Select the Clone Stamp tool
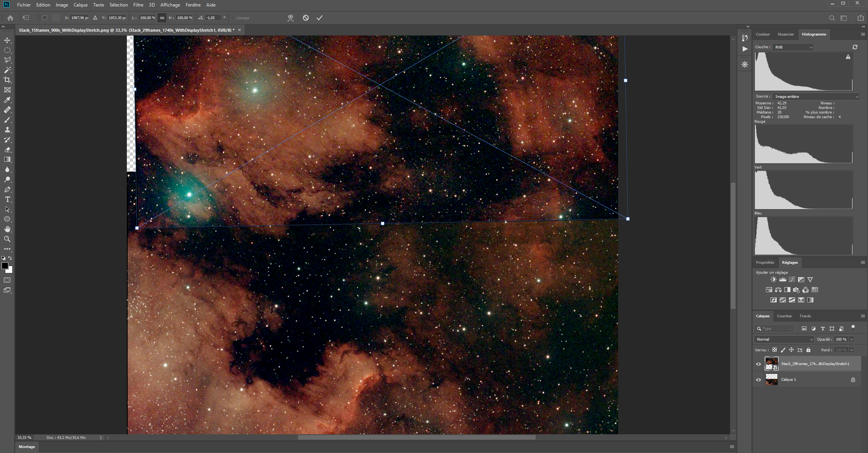Viewport: 868px width, 453px height. [7, 130]
